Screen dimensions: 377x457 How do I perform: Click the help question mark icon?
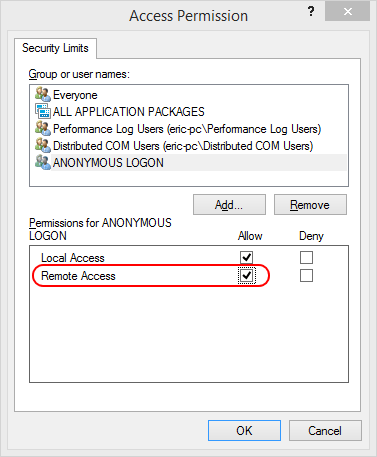pyautogui.click(x=311, y=12)
